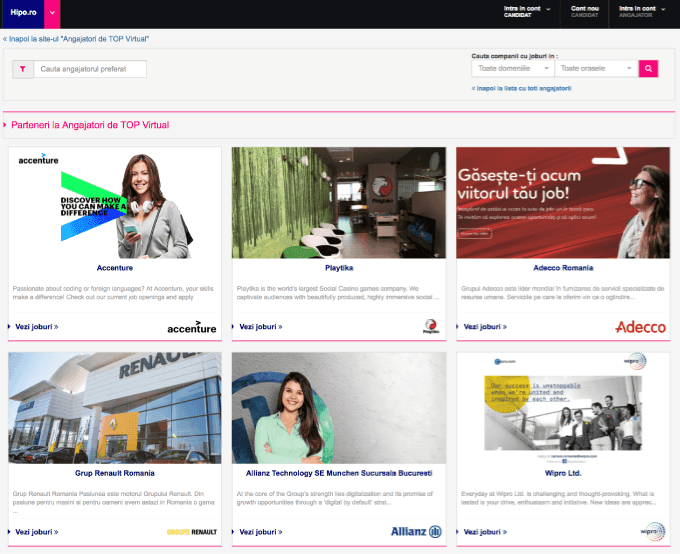Open the Adecco red banner image

(563, 203)
